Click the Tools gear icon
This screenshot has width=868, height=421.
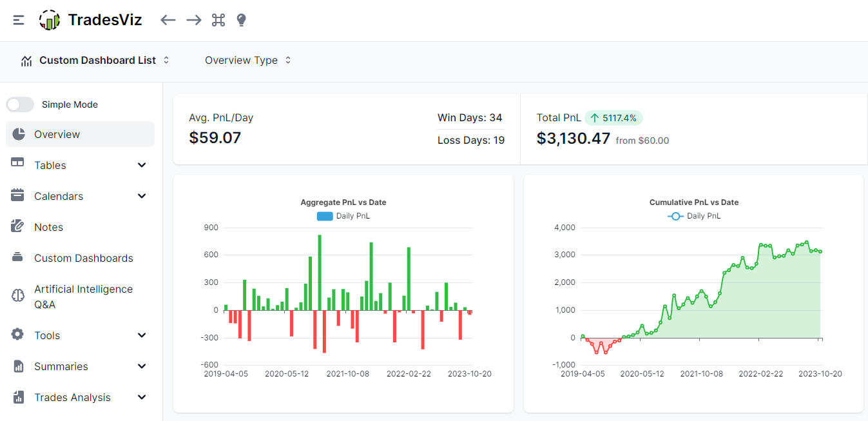[17, 334]
